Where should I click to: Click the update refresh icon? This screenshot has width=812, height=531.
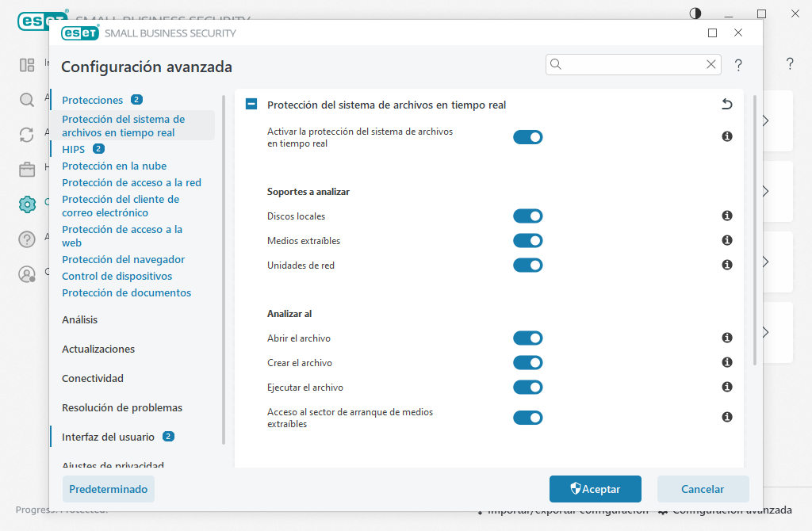pos(27,135)
